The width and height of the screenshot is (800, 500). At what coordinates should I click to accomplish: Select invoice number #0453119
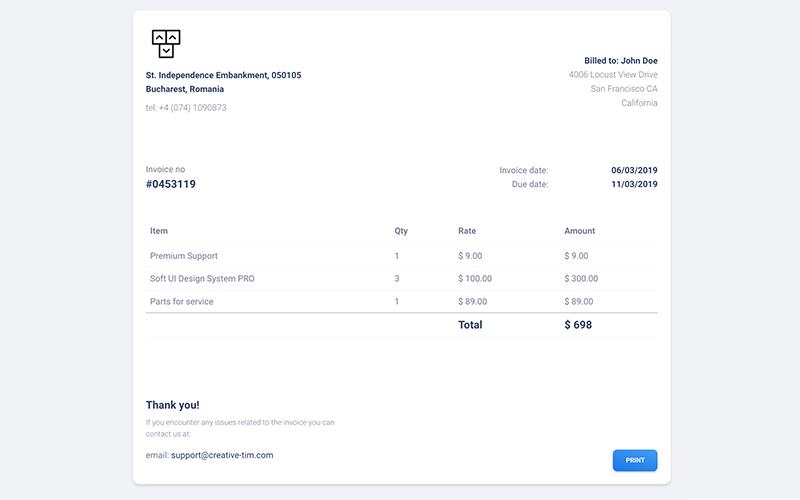[x=171, y=184]
